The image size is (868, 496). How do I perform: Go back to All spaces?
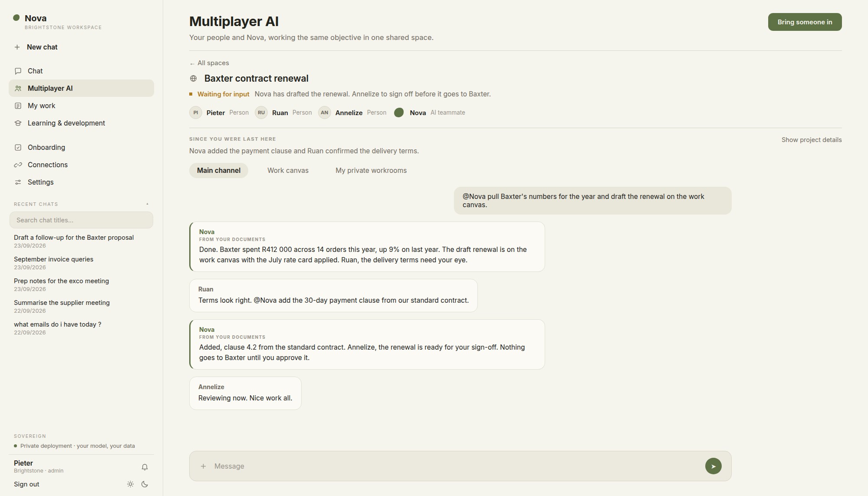tap(209, 63)
